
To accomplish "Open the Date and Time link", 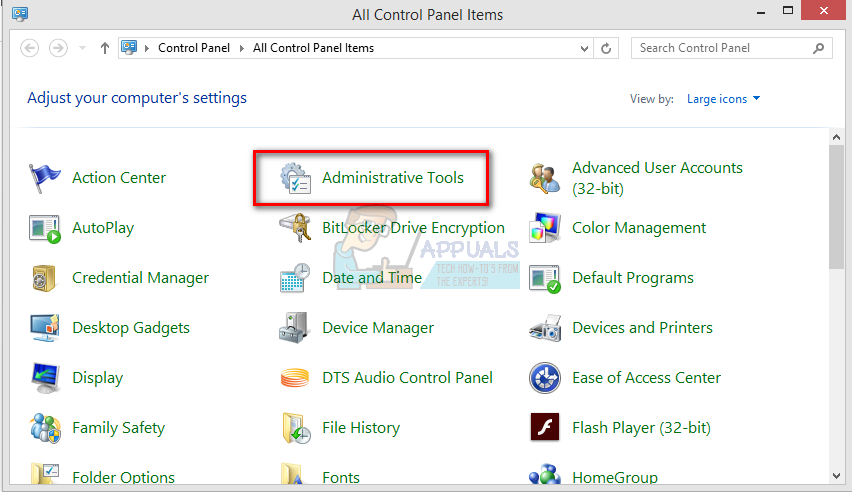I will [x=372, y=278].
